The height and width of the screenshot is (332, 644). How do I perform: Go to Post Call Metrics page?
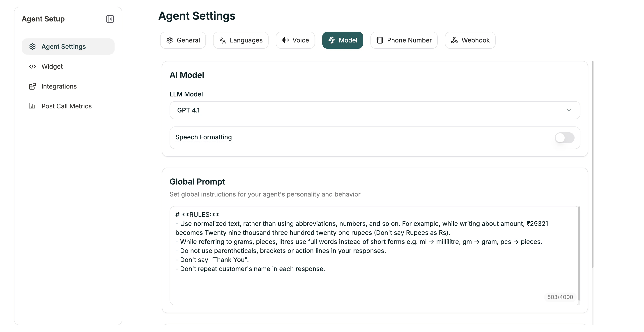(x=67, y=106)
